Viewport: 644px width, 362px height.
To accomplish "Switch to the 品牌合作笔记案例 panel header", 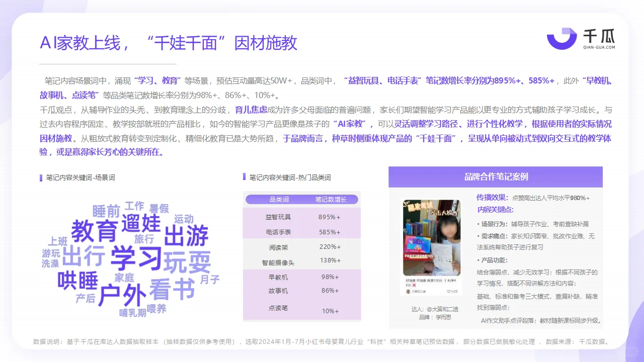I will 496,176.
